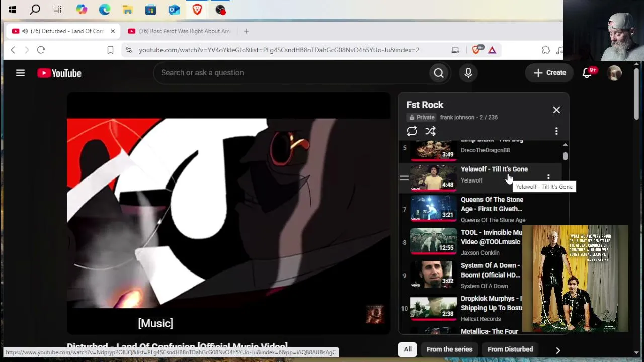The image size is (644, 362).
Task: Click the playlist scrollbar up arrow
Action: coord(565,145)
